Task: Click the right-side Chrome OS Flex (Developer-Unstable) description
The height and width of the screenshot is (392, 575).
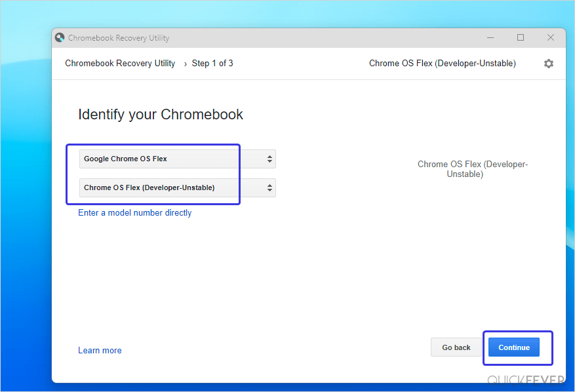Action: coord(472,169)
